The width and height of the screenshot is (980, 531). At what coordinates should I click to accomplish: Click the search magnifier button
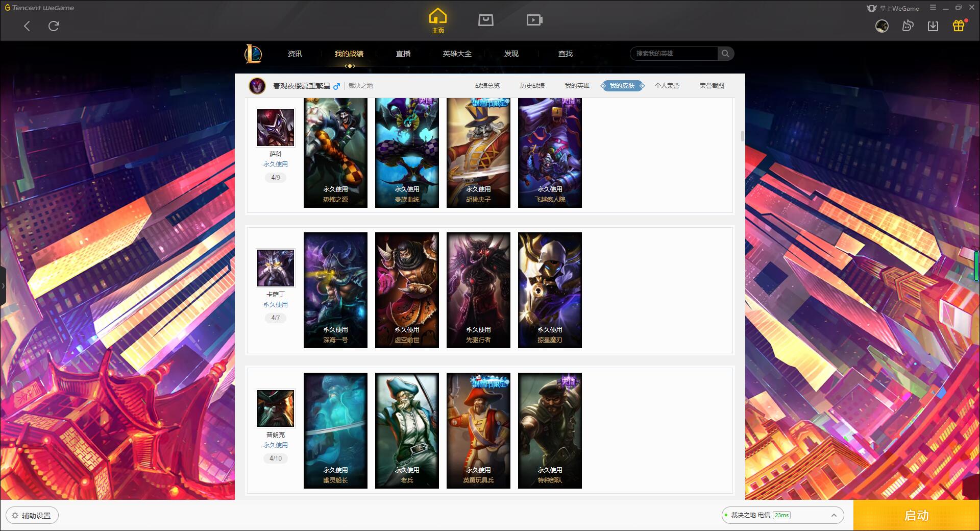coord(725,54)
